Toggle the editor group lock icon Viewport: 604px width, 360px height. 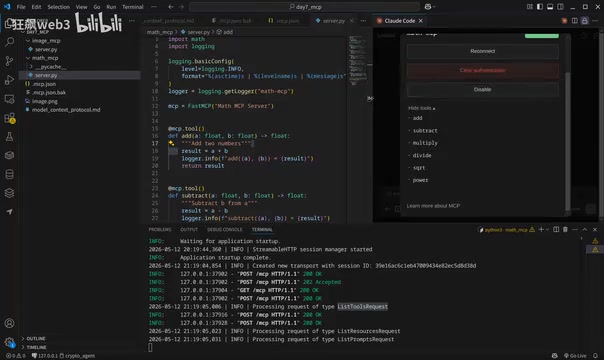click(x=585, y=21)
